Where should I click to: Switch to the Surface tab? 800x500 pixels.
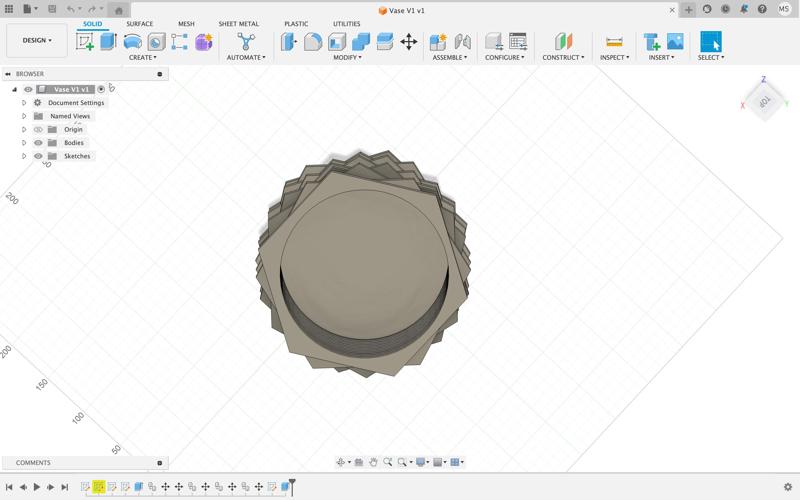click(139, 24)
